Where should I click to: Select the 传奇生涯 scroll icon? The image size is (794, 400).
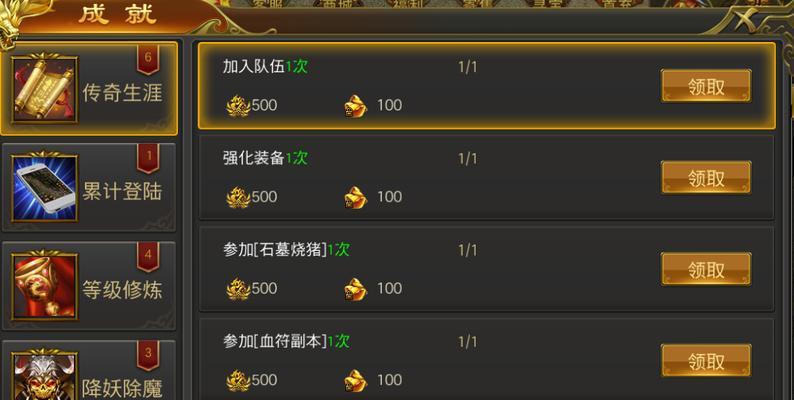[45, 90]
